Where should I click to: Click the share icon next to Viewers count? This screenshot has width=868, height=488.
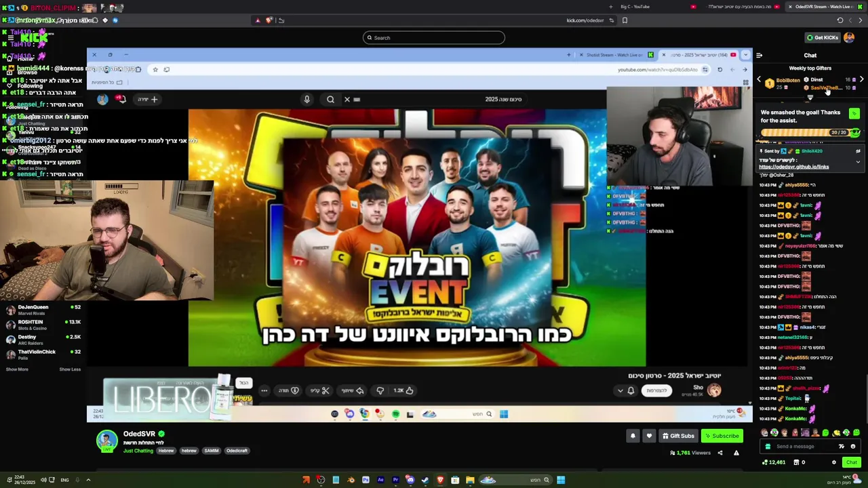tap(720, 453)
